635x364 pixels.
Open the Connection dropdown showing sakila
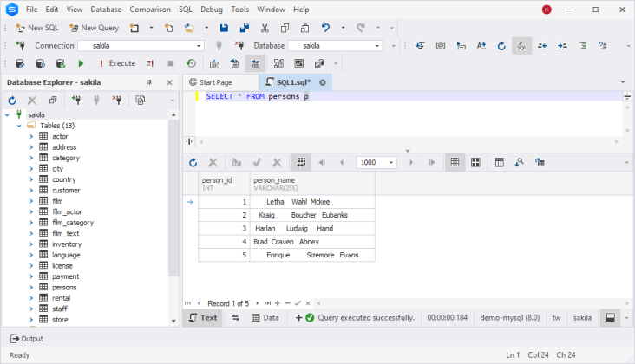pos(199,45)
